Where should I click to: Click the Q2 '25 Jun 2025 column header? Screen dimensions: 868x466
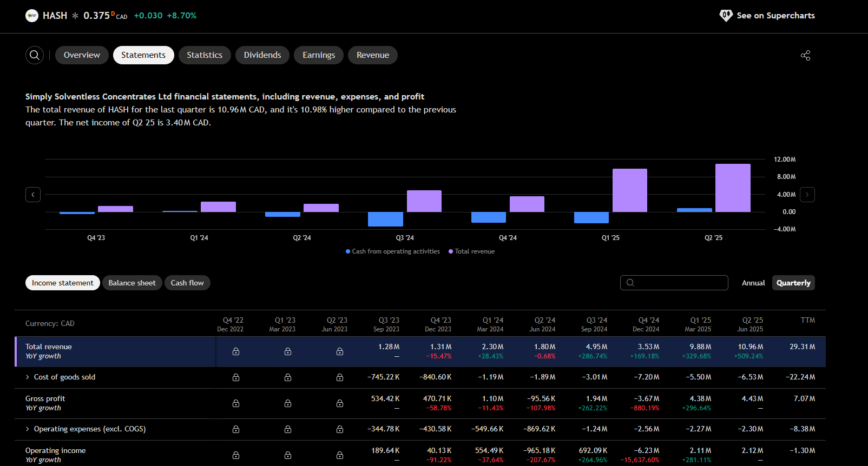point(750,324)
